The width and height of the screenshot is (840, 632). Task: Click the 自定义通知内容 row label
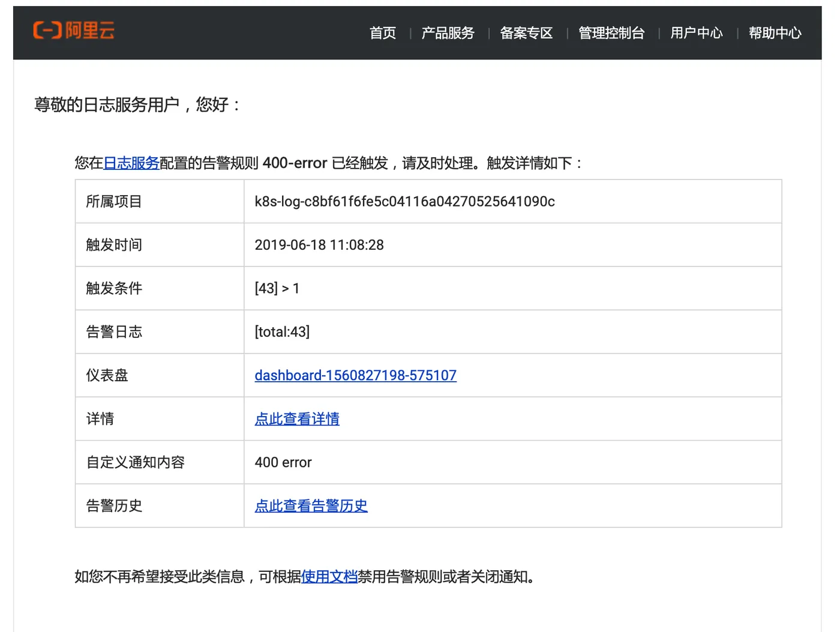[135, 462]
